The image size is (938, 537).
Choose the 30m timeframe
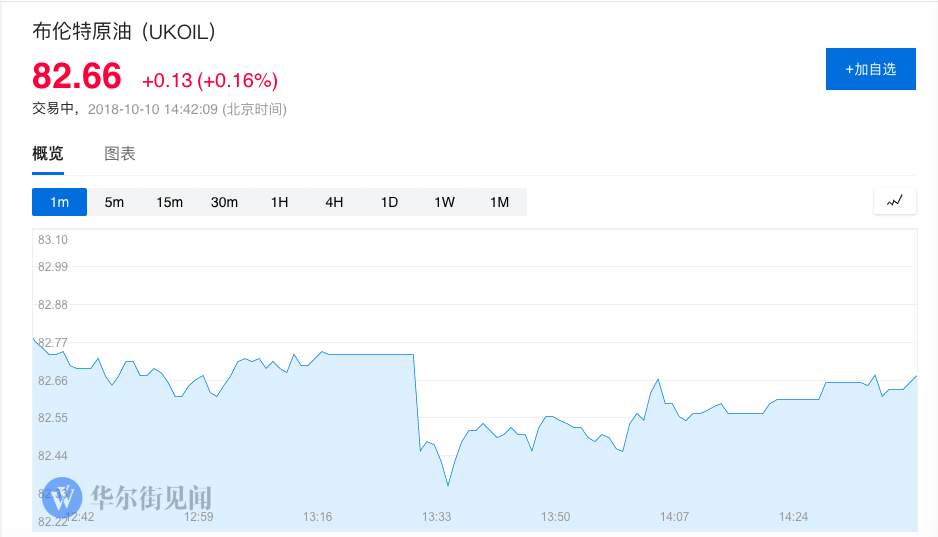click(x=224, y=202)
